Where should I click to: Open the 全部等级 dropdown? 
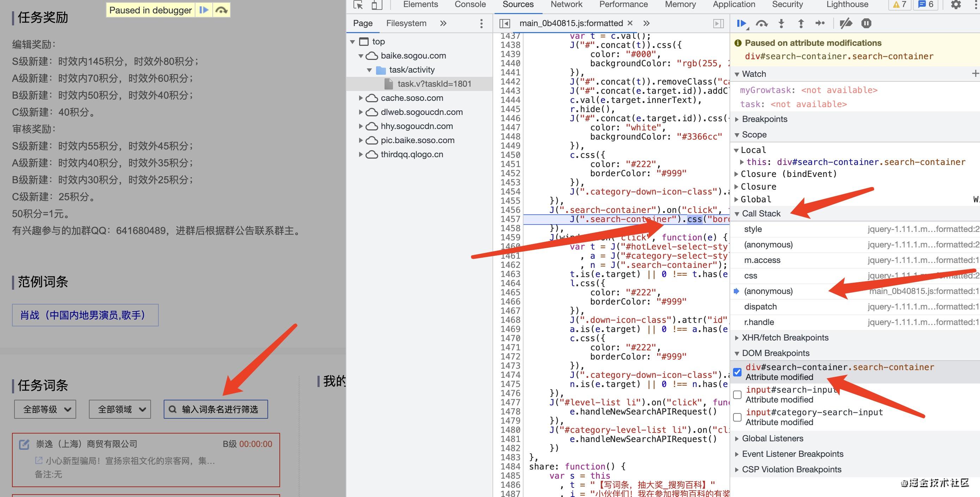pyautogui.click(x=45, y=409)
